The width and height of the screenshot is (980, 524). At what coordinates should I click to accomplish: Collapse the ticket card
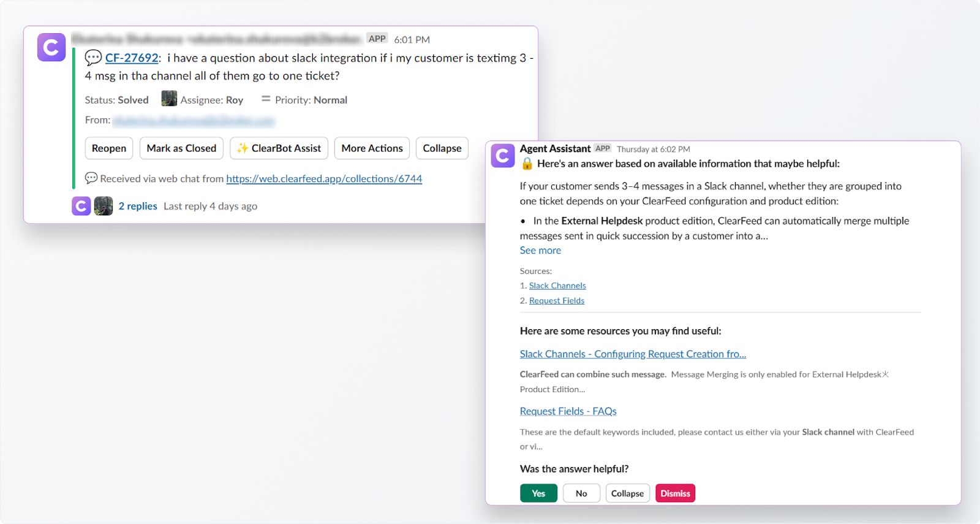442,148
